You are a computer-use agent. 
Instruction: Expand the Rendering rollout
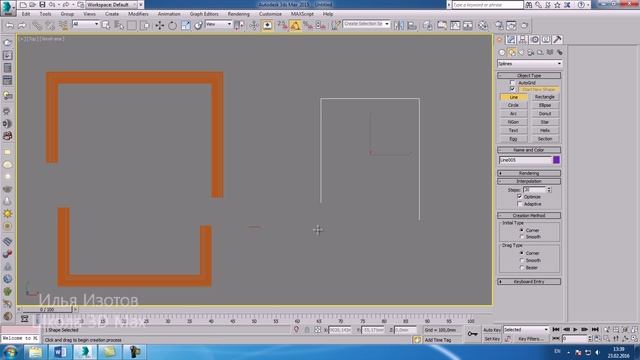529,173
